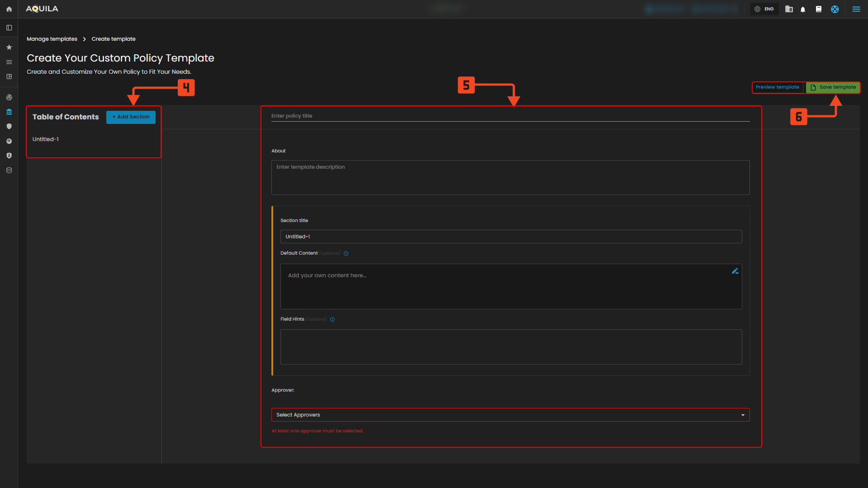Open the blue hamburger menu top right

click(x=856, y=9)
